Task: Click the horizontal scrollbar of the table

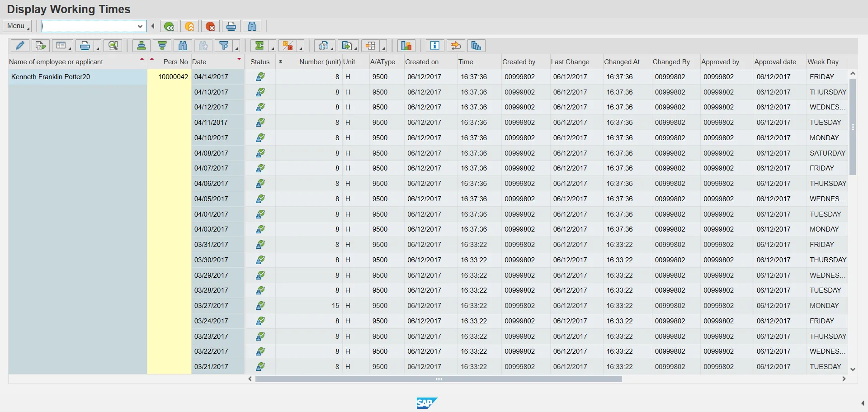Action: click(x=439, y=379)
